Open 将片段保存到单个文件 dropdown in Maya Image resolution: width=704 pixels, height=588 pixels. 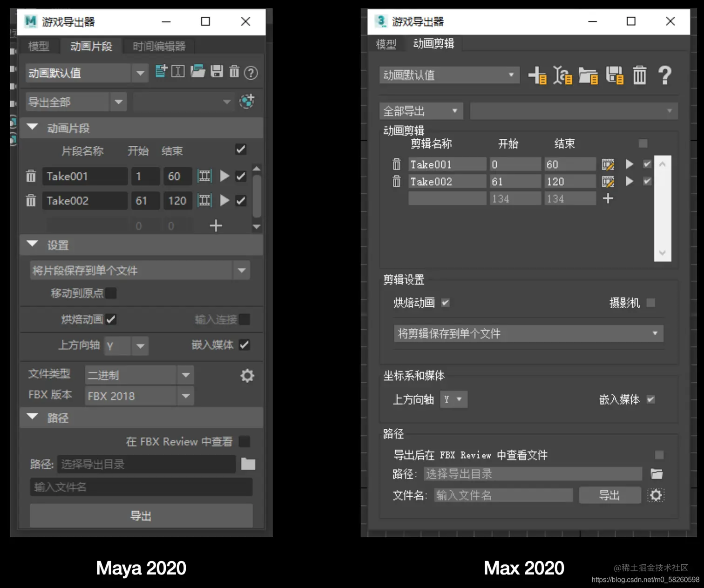[x=140, y=270]
